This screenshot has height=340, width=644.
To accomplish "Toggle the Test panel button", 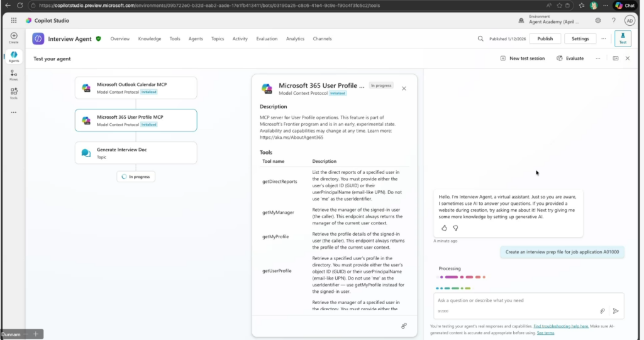I will (623, 38).
